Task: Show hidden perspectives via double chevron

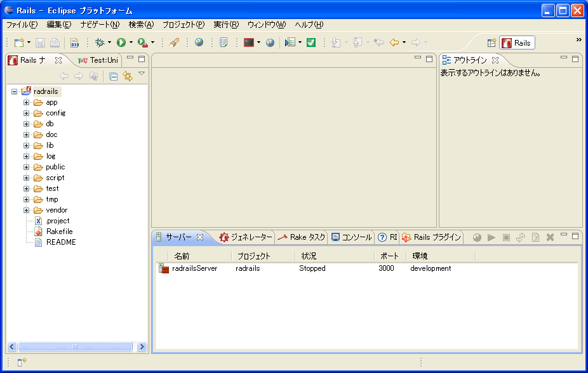Action: click(x=579, y=40)
